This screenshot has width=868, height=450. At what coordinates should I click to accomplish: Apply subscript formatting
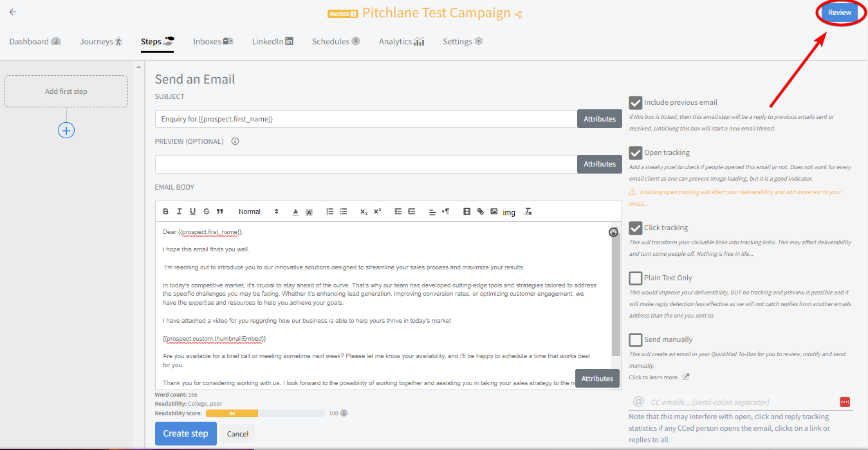coord(364,212)
